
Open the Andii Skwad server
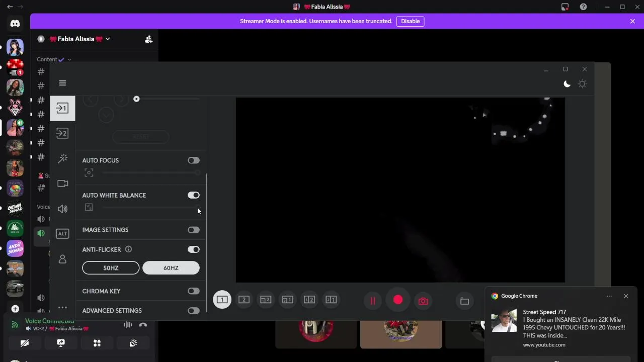[15, 248]
